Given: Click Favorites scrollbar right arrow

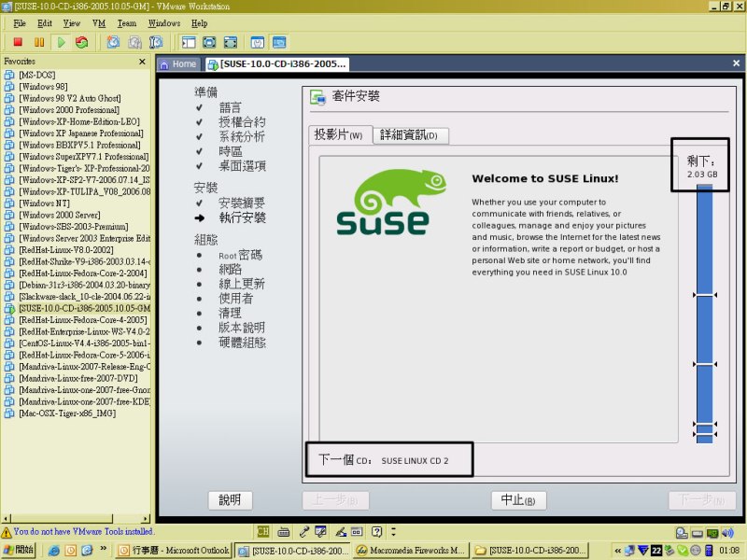Looking at the screenshot, I should click(x=146, y=518).
